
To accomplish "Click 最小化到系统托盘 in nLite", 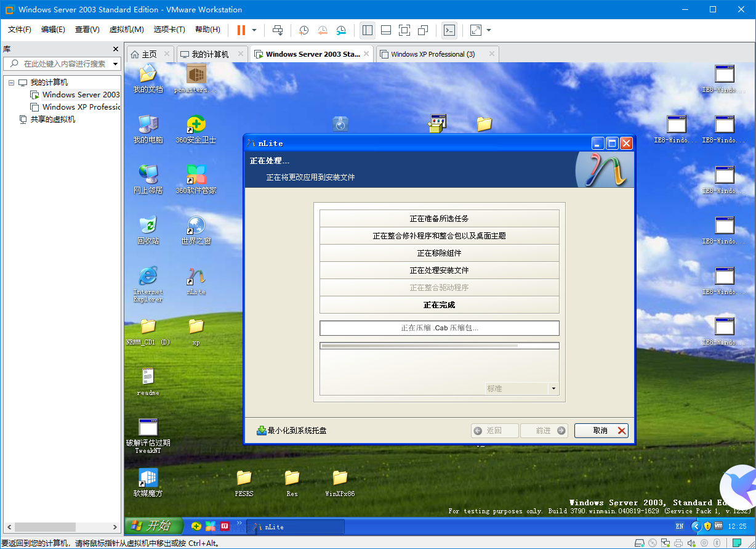I will (292, 431).
